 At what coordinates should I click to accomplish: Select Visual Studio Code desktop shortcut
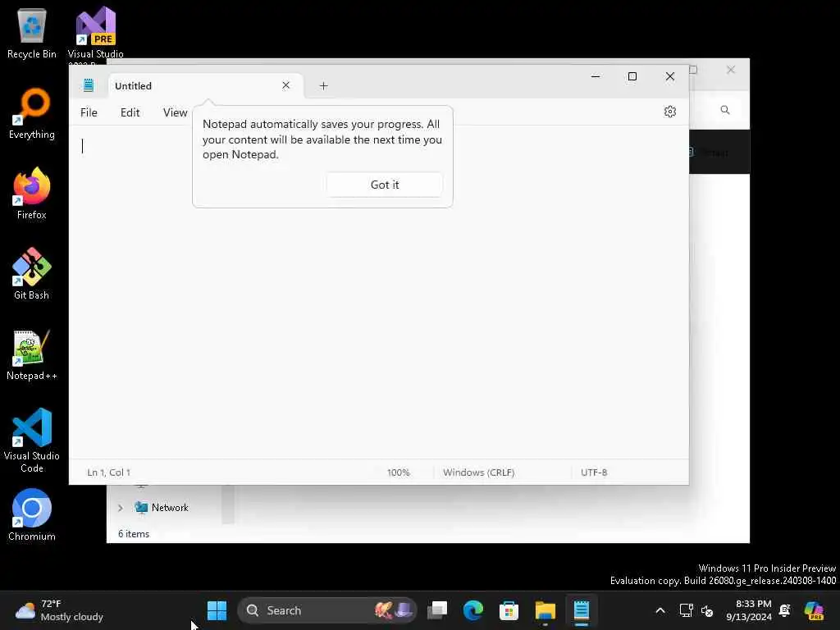(x=32, y=441)
